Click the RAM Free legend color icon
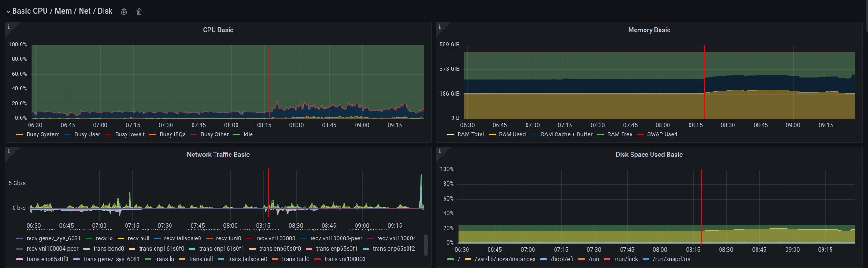868x268 pixels. tap(601, 134)
